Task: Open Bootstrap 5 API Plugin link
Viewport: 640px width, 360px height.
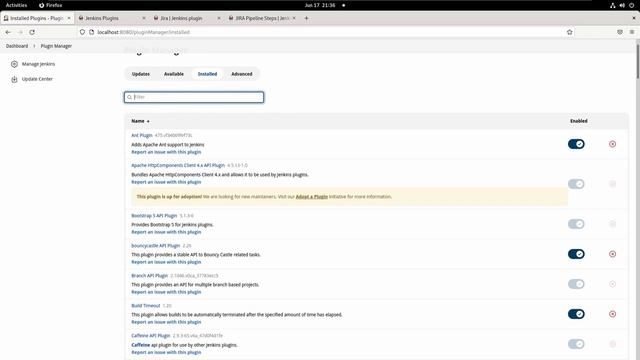Action: (x=154, y=216)
